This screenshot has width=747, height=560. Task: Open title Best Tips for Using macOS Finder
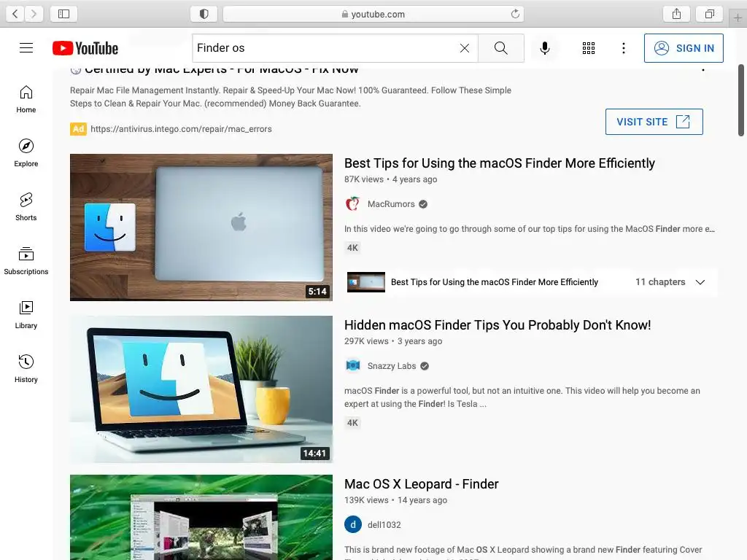tap(499, 163)
